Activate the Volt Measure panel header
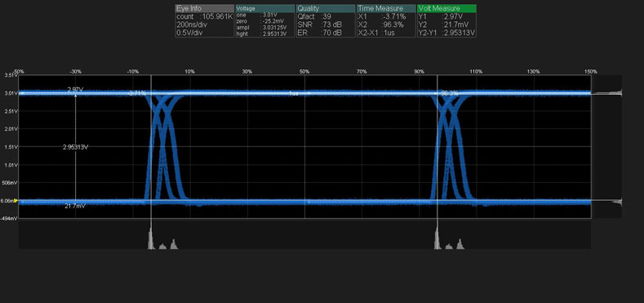 [x=446, y=9]
